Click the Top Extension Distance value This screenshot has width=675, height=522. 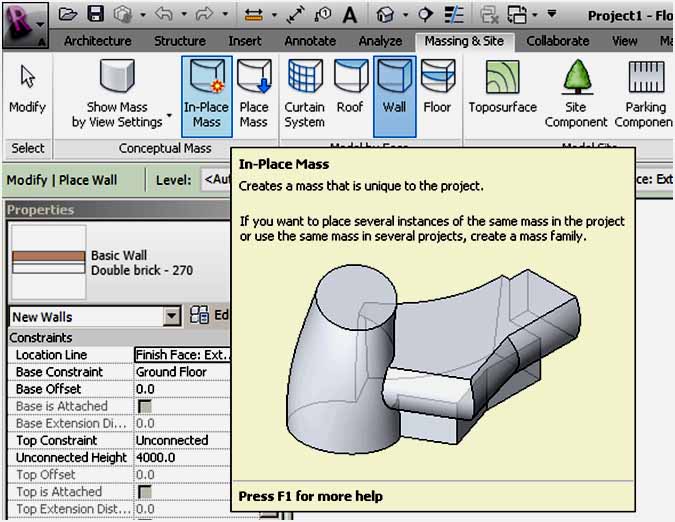point(183,509)
